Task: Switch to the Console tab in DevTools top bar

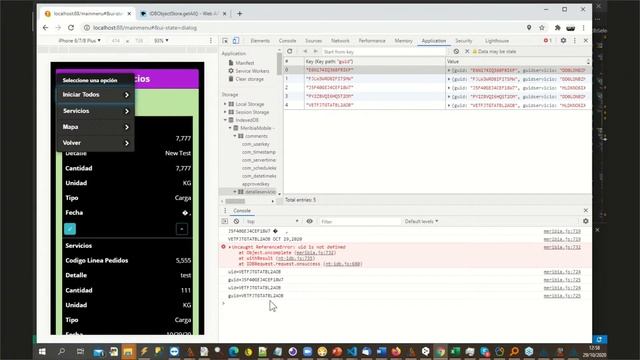Action: 287,41
